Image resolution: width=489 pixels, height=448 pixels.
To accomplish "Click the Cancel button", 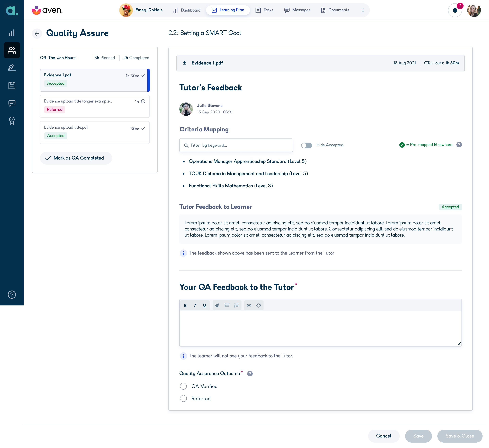I will click(x=384, y=436).
